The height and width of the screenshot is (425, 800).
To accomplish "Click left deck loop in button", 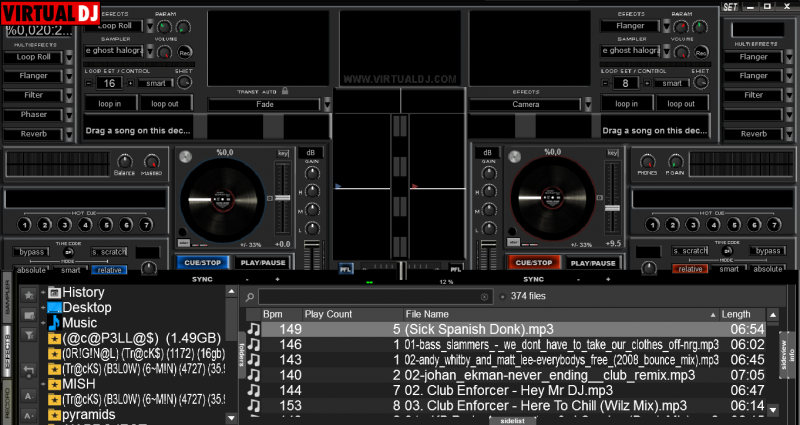I will pyautogui.click(x=110, y=104).
